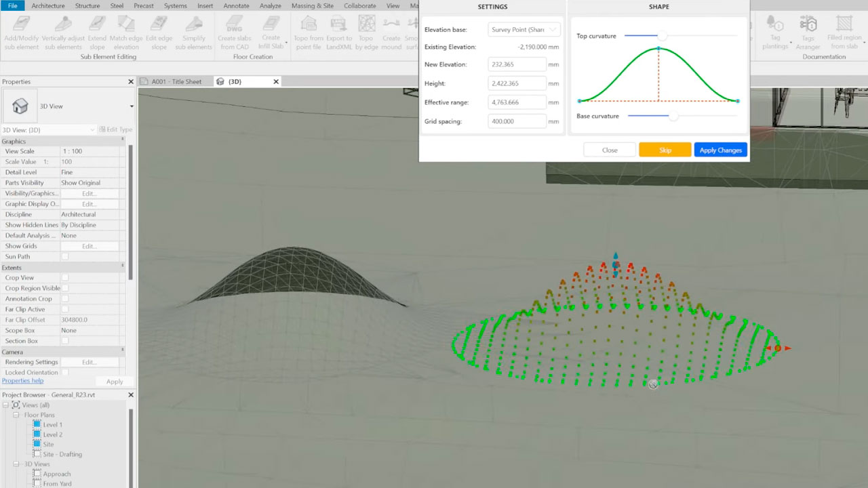Enable the Annotation Crop checkbox
The height and width of the screenshot is (488, 868).
coord(65,299)
